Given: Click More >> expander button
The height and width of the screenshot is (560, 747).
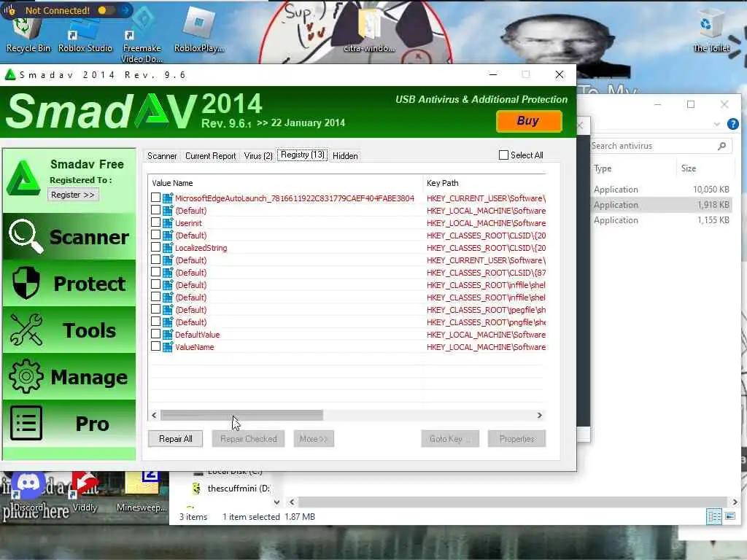Looking at the screenshot, I should point(314,438).
